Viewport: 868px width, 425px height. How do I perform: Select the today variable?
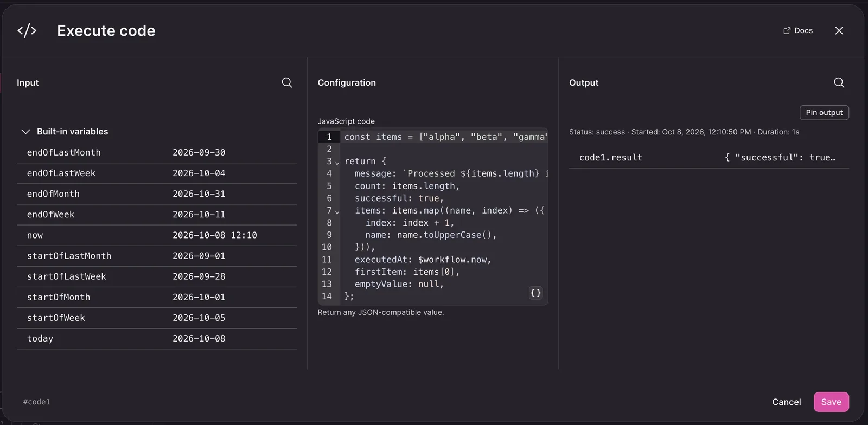157,338
